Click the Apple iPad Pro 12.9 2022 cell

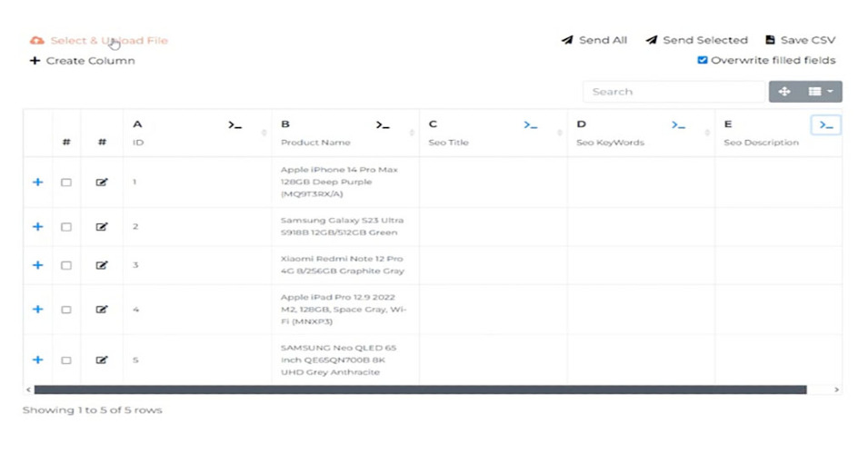pos(345,309)
